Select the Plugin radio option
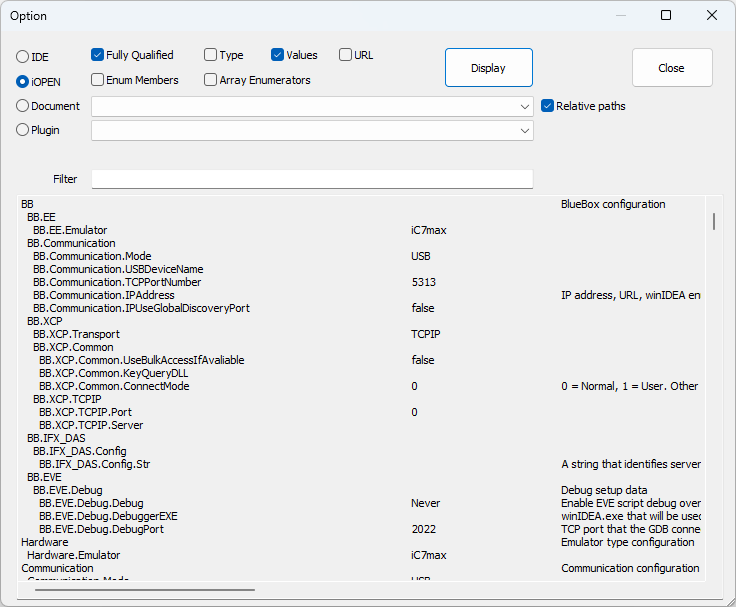Screen dimensions: 736x607 [x=22, y=130]
